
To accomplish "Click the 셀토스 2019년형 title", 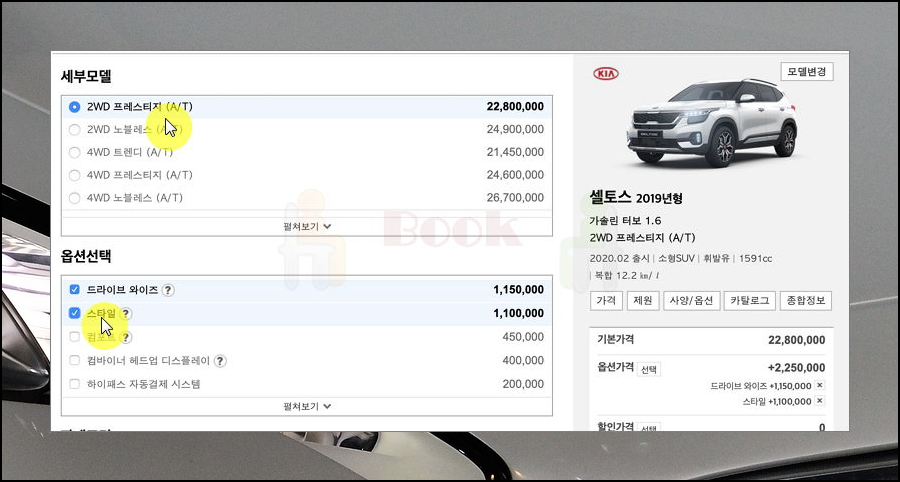I will [x=636, y=198].
